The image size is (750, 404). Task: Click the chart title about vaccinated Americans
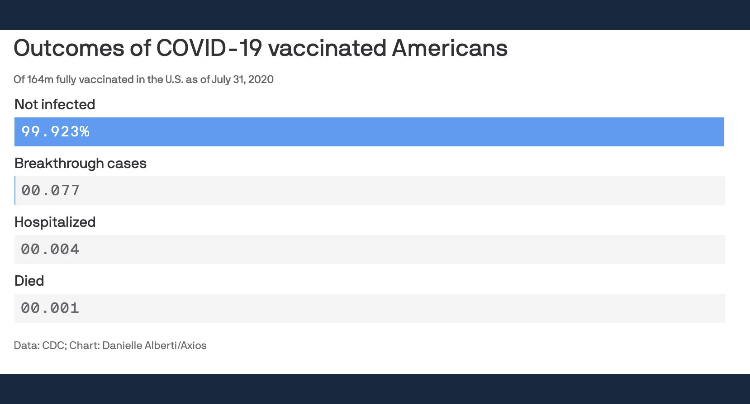260,48
